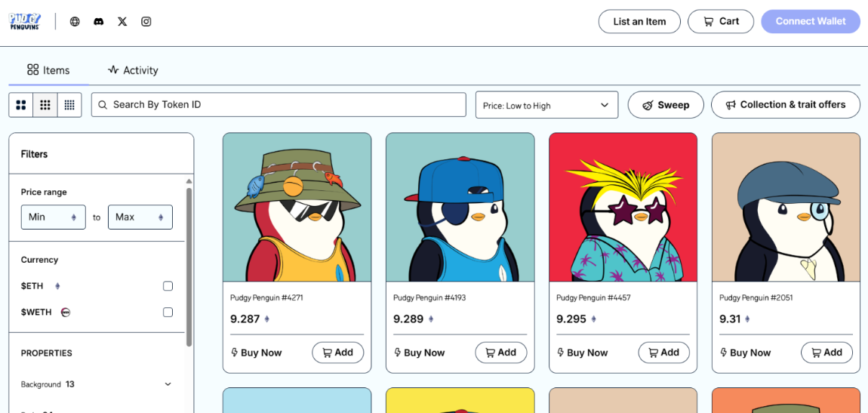Switch to small dense grid view icon
This screenshot has height=413, width=868.
coord(69,105)
